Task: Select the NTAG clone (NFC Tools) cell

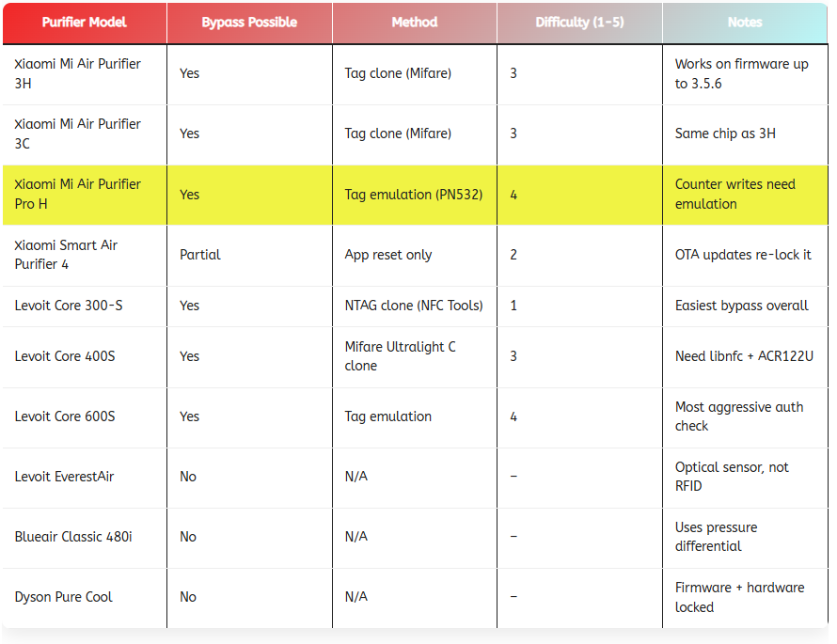Action: click(414, 306)
